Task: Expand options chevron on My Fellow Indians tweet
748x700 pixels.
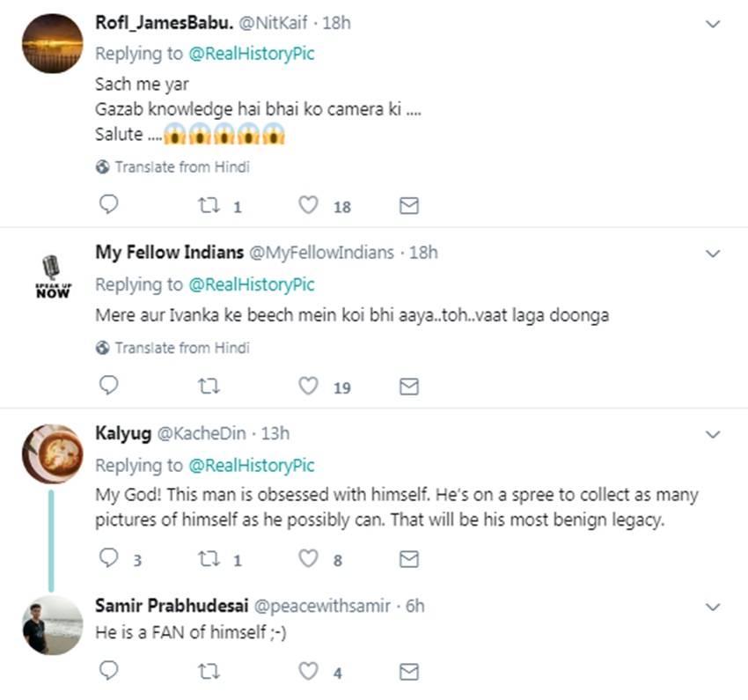Action: pos(714,254)
